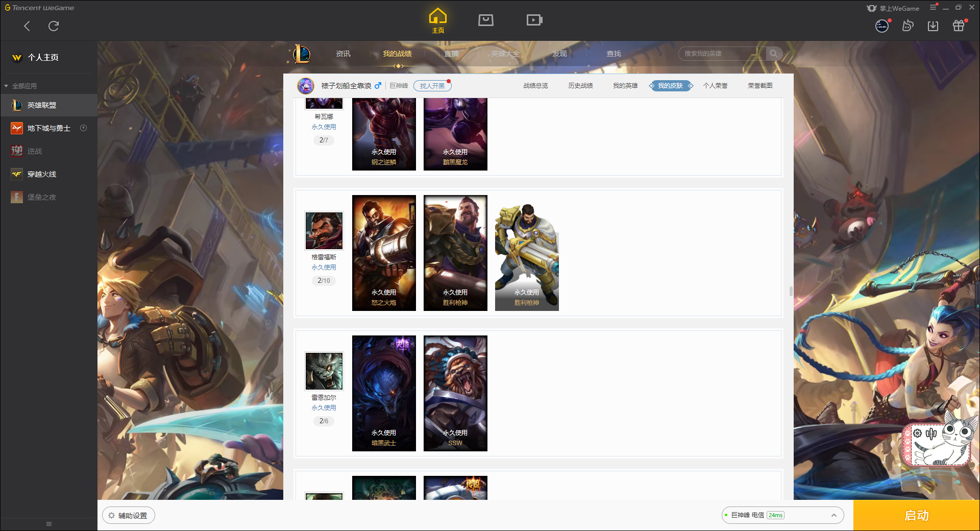Open 辅助设置 settings button
Viewport: 980px width, 531px height.
129,516
